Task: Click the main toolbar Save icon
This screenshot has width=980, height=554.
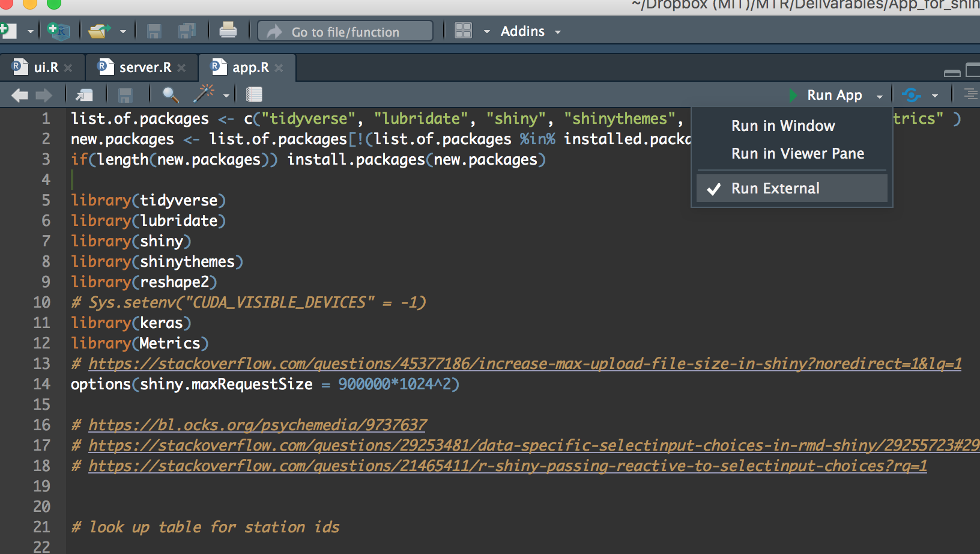Action: point(154,31)
